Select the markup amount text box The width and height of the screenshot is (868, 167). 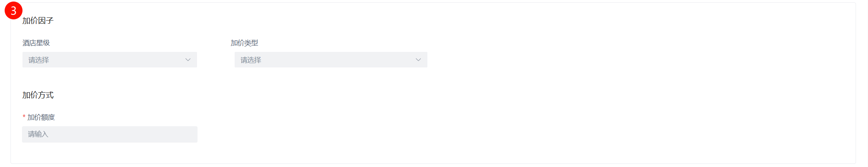tap(110, 134)
